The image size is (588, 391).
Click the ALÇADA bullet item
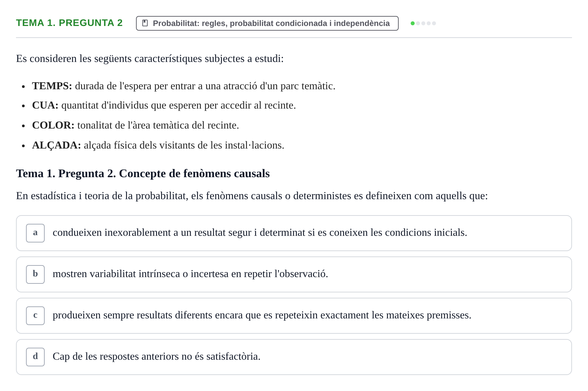point(158,145)
